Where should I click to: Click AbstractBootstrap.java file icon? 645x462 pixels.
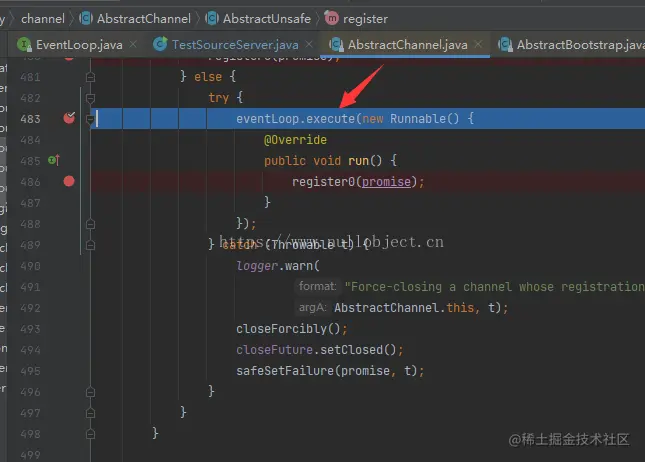point(505,44)
